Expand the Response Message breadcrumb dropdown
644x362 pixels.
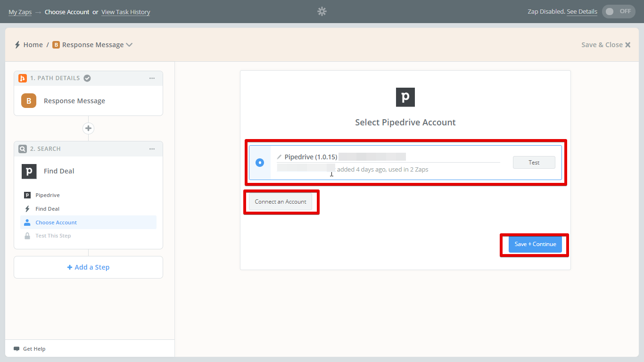click(129, 45)
